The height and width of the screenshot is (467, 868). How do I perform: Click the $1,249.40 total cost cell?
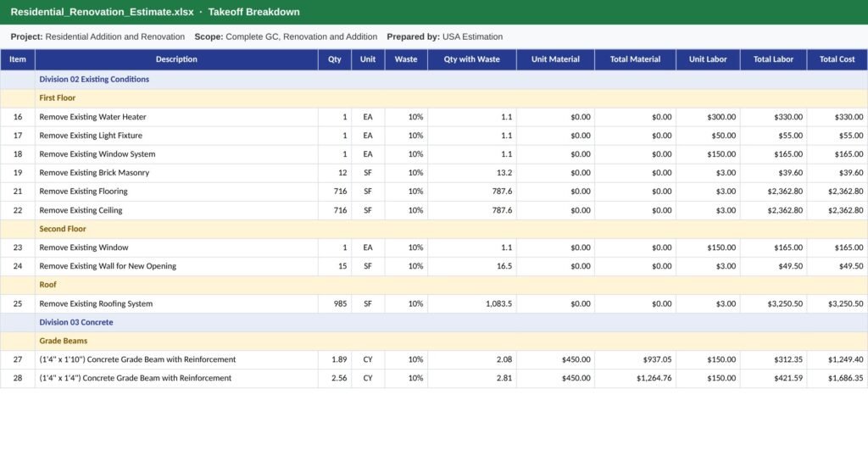(x=837, y=359)
